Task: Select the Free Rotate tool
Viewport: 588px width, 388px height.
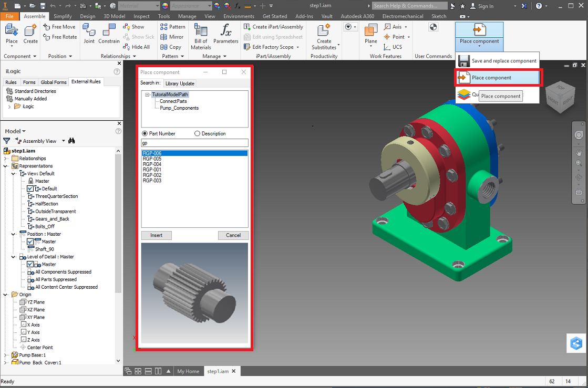Action: [x=60, y=37]
